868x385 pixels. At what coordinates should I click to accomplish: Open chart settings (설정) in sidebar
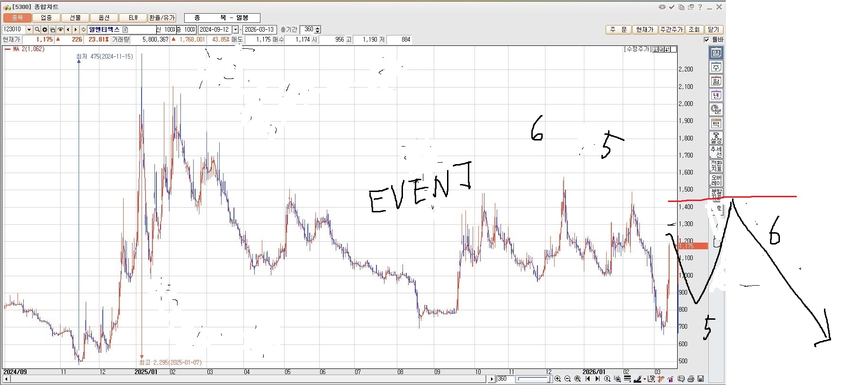[x=716, y=138]
